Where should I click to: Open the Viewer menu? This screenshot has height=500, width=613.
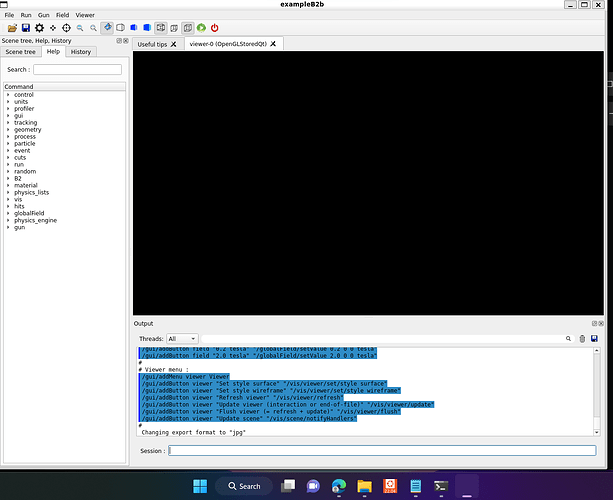click(x=85, y=15)
